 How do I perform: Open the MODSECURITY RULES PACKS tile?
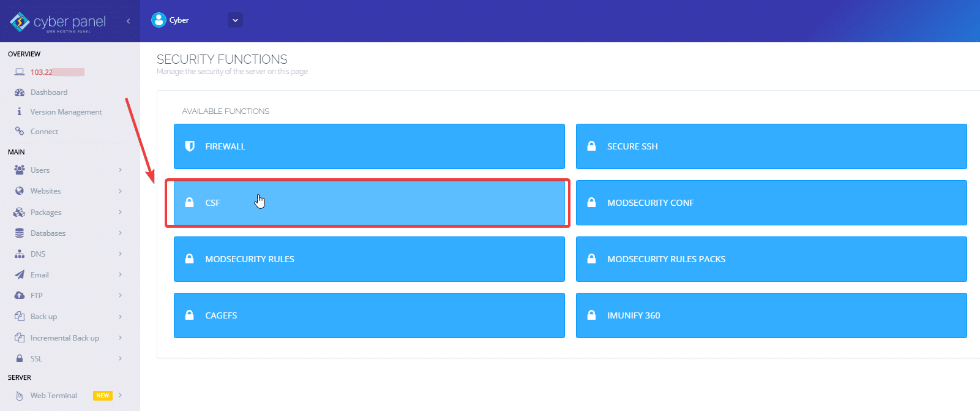point(771,259)
